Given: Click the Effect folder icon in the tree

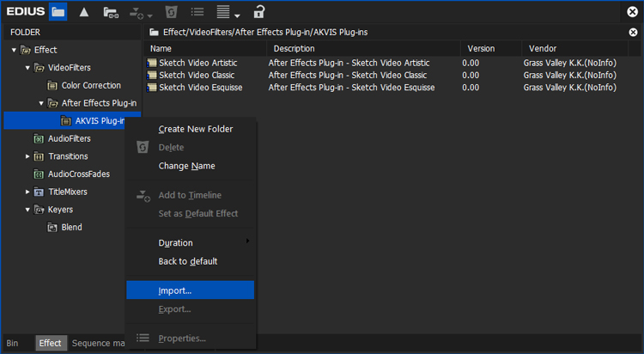Looking at the screenshot, I should point(26,50).
